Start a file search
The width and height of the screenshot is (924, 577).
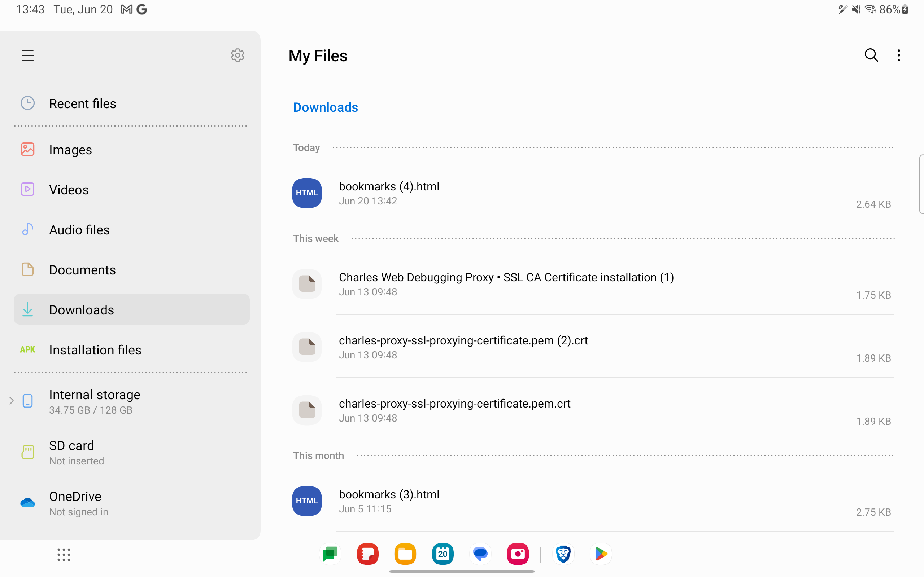coord(871,55)
